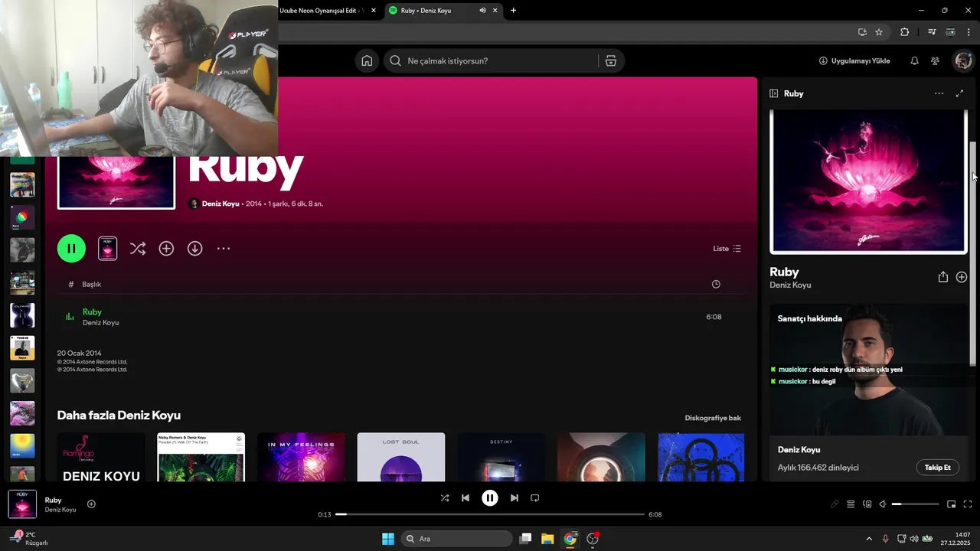The image size is (980, 551).
Task: Open File Explorer from taskbar
Action: 547,539
